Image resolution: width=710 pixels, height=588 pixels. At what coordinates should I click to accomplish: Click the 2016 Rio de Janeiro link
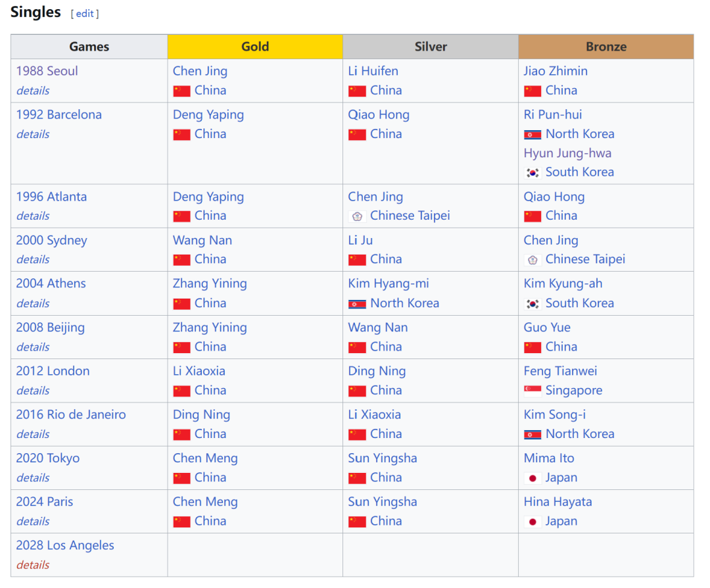point(71,415)
